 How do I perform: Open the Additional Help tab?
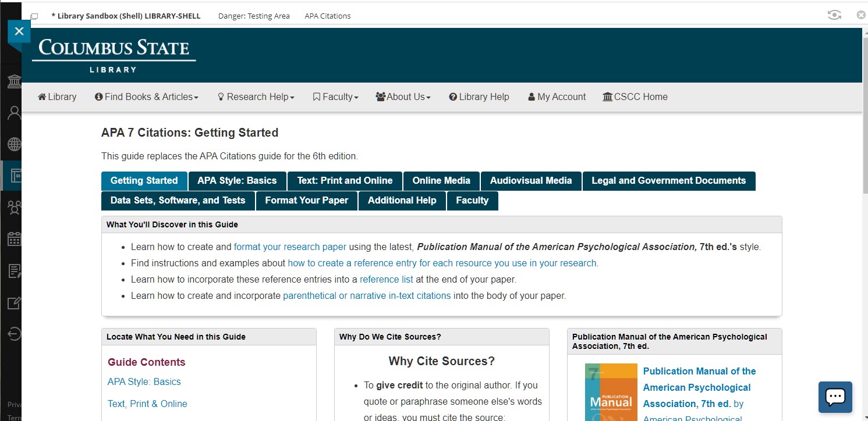click(x=402, y=201)
